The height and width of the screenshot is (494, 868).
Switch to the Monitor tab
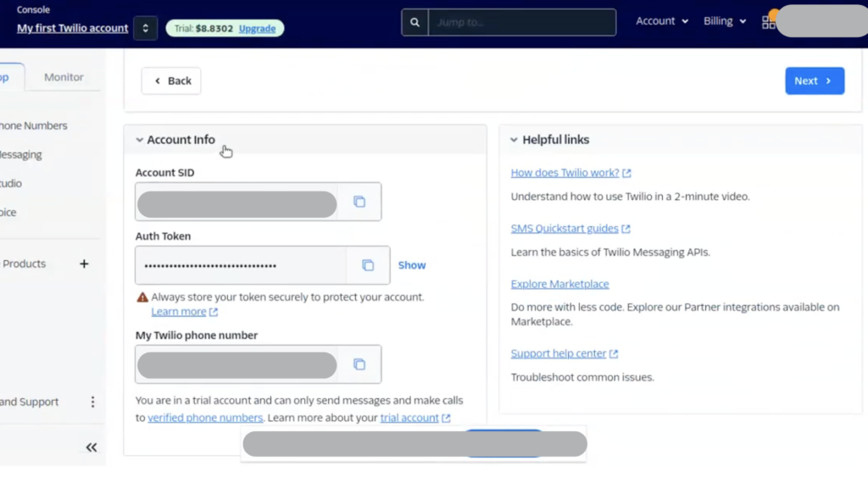point(64,77)
